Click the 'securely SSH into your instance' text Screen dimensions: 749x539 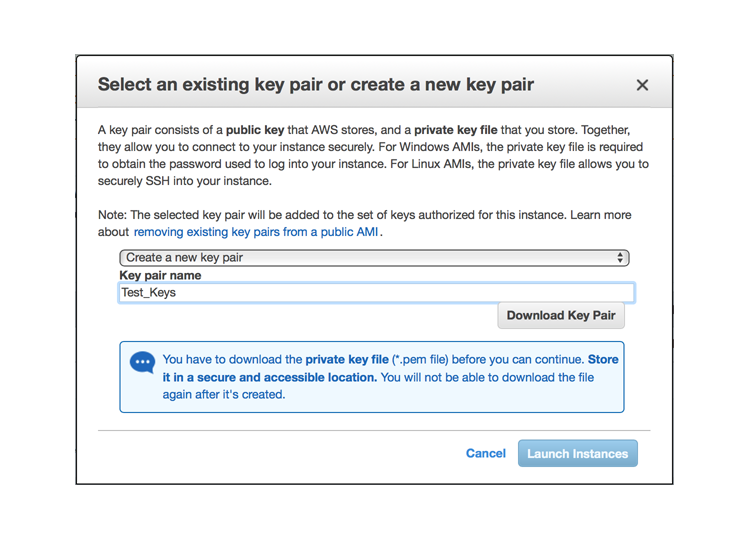click(184, 181)
